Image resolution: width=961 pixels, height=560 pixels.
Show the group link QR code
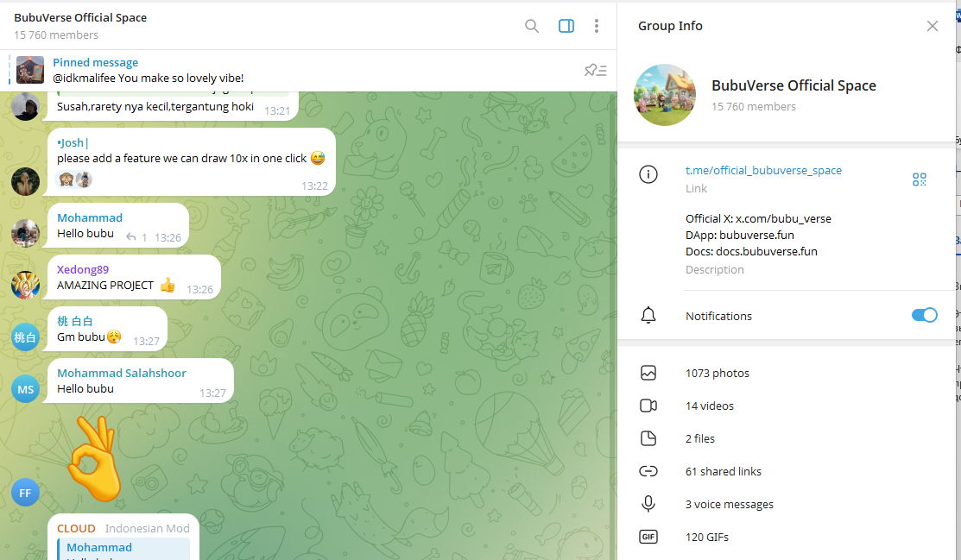919,179
